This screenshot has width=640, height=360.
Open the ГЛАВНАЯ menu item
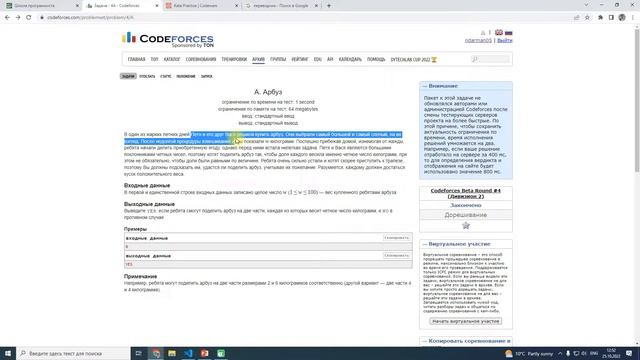click(136, 60)
